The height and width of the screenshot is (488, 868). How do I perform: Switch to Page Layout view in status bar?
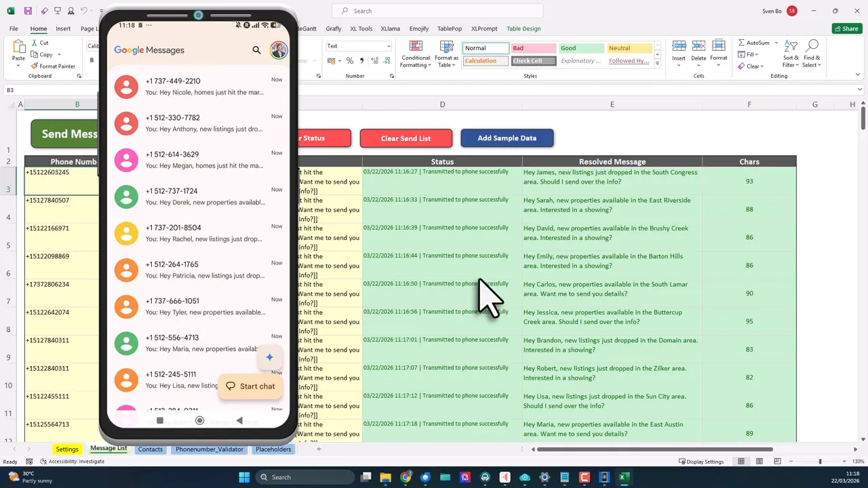pos(759,461)
